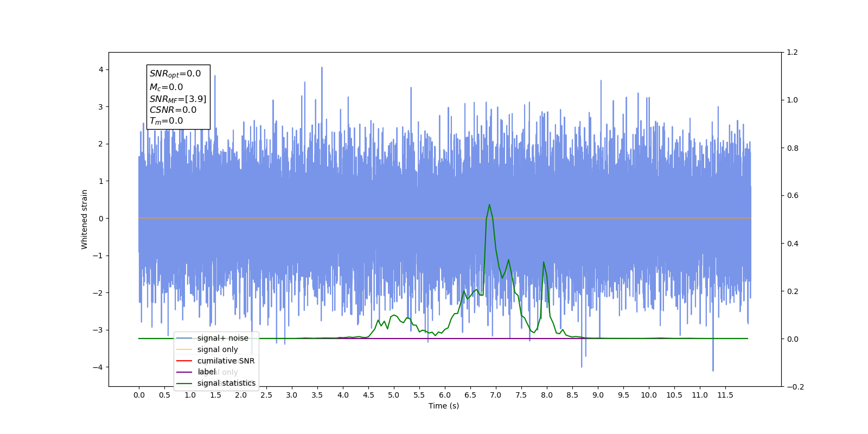Viewport: 868px width, 434px height.
Task: Click the 11.5 tick label on time axis
Action: coord(725,395)
